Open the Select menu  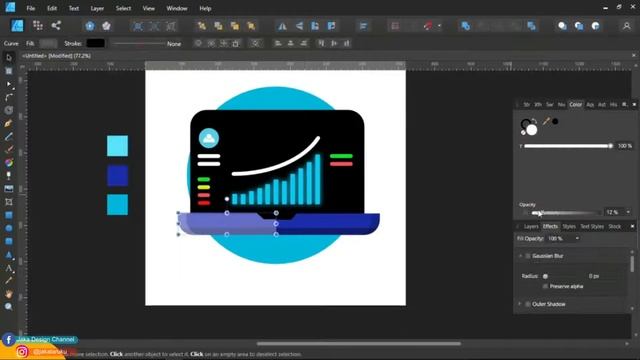pos(123,8)
